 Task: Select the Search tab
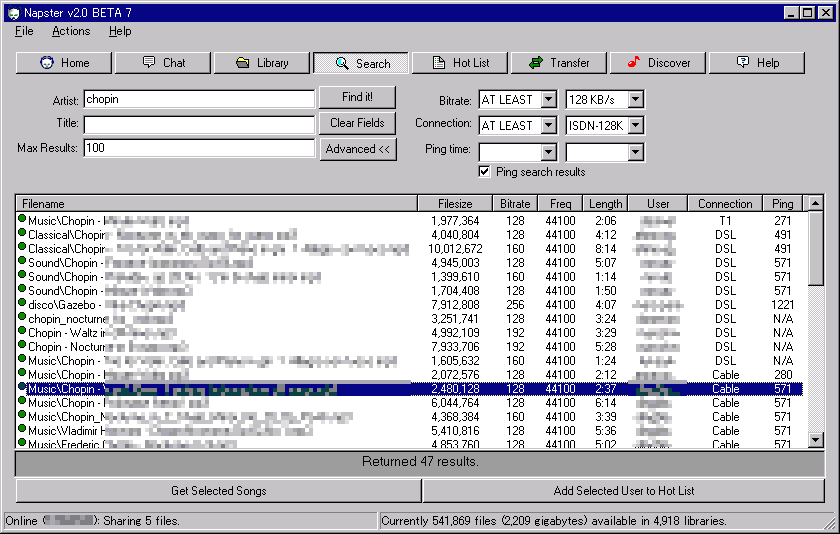(361, 63)
